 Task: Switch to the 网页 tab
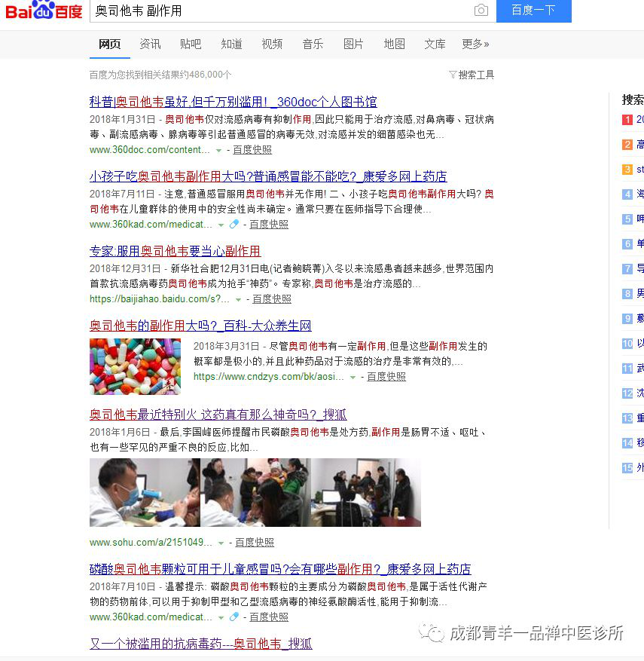point(109,44)
